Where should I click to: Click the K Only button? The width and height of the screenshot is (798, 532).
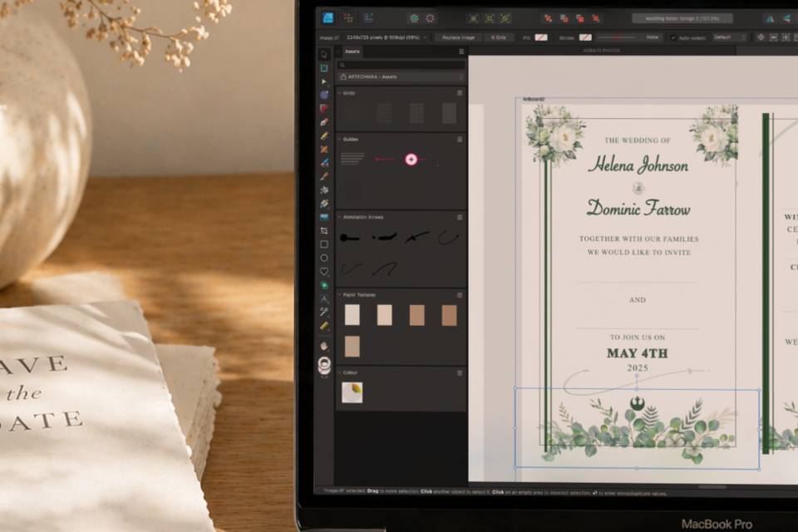(498, 37)
